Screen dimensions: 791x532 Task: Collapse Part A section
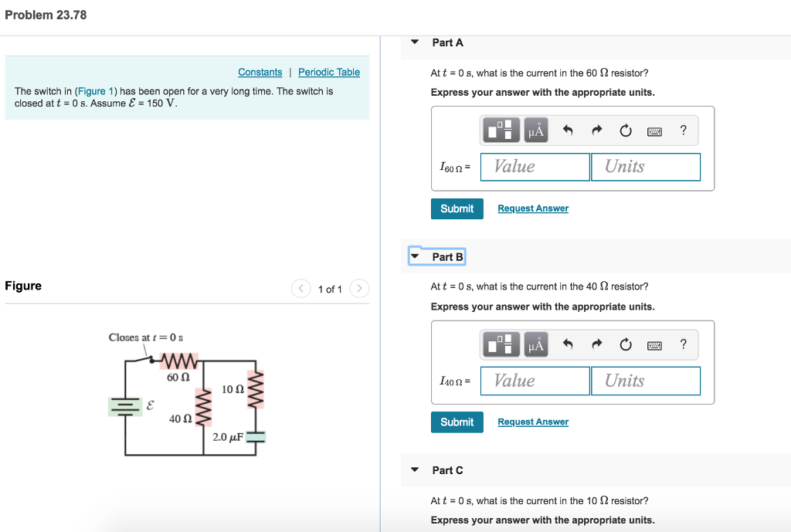tap(415, 42)
